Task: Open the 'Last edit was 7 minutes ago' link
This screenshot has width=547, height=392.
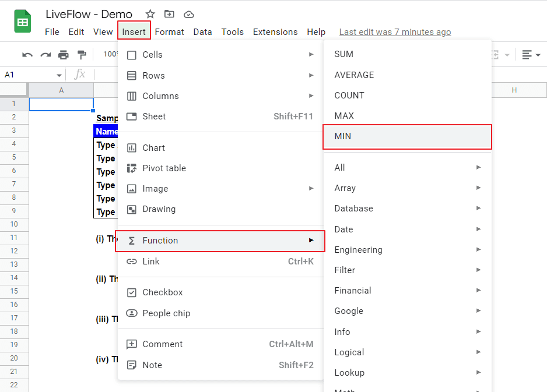Action: click(395, 32)
